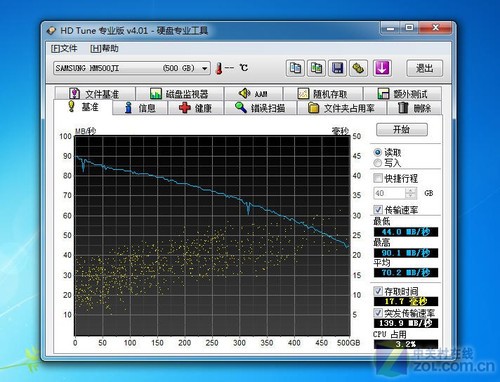
Task: Open the options icon next to save
Action: pyautogui.click(x=358, y=68)
